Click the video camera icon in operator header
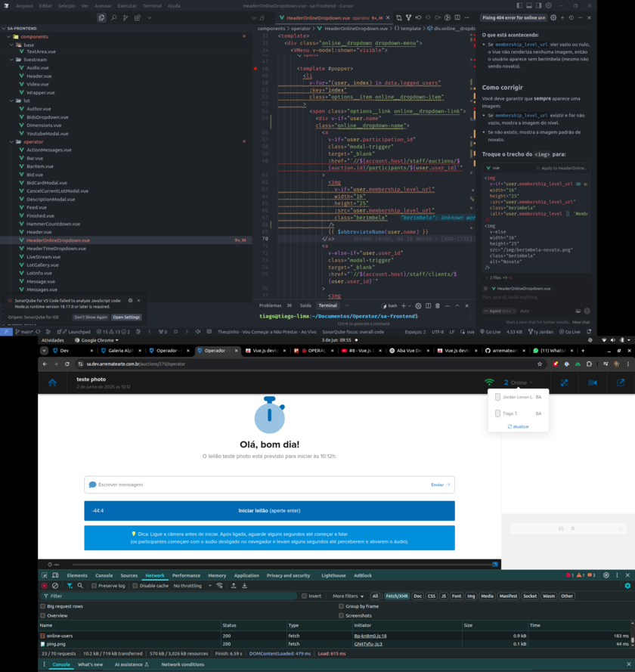The width and height of the screenshot is (635, 672). (593, 382)
